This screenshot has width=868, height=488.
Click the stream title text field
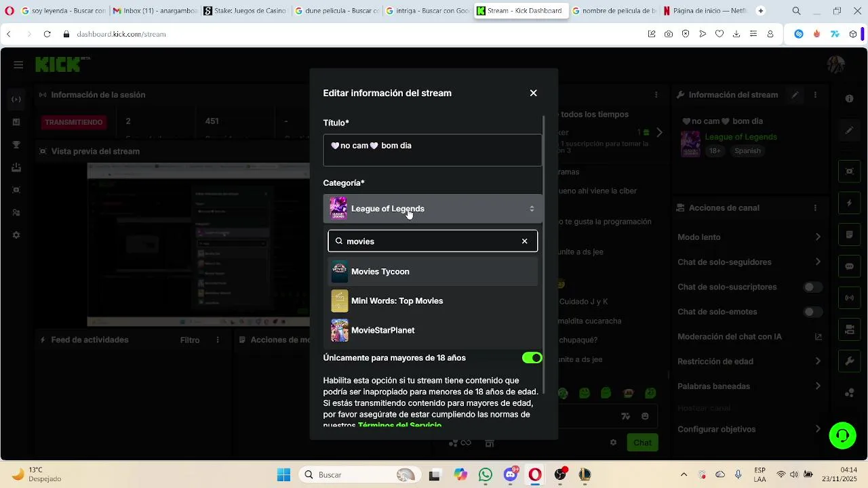pyautogui.click(x=433, y=150)
